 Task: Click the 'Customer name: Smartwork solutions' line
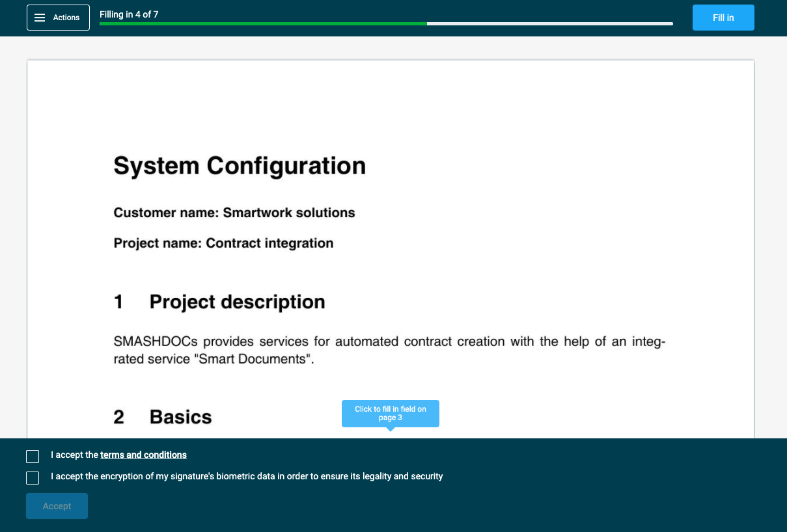pos(234,213)
